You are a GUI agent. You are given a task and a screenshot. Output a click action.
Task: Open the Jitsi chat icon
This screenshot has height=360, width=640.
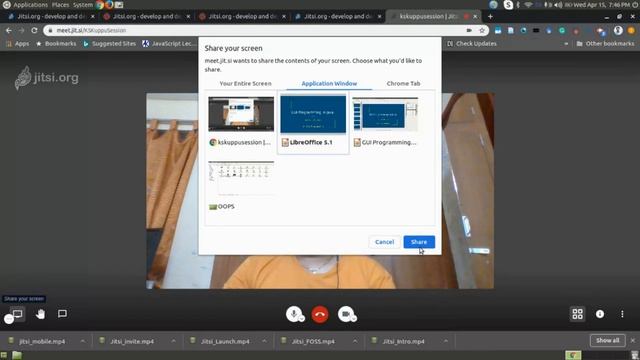click(x=62, y=314)
